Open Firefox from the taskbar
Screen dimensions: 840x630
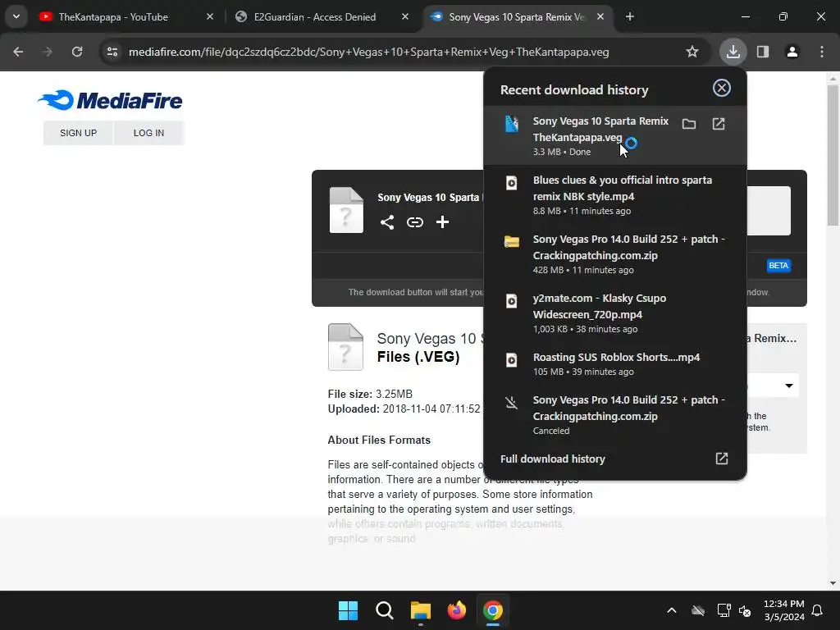[x=456, y=610]
